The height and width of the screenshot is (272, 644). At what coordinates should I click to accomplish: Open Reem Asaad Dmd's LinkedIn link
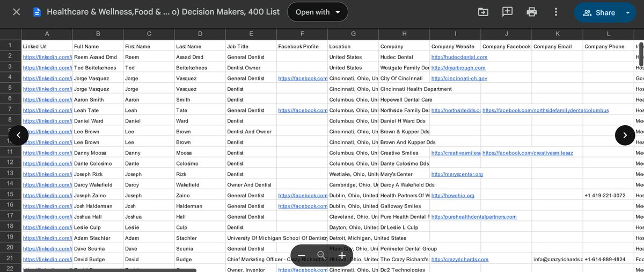click(47, 57)
